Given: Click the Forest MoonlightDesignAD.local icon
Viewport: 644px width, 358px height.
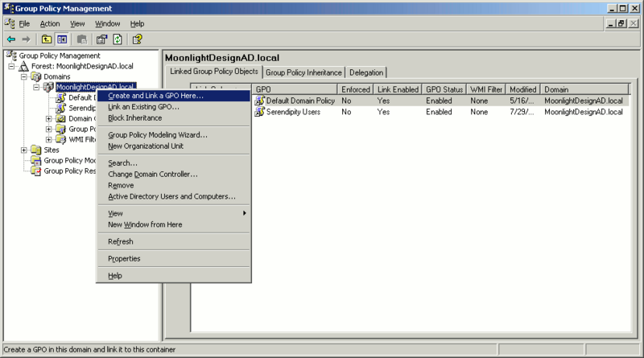Looking at the screenshot, I should click(24, 66).
